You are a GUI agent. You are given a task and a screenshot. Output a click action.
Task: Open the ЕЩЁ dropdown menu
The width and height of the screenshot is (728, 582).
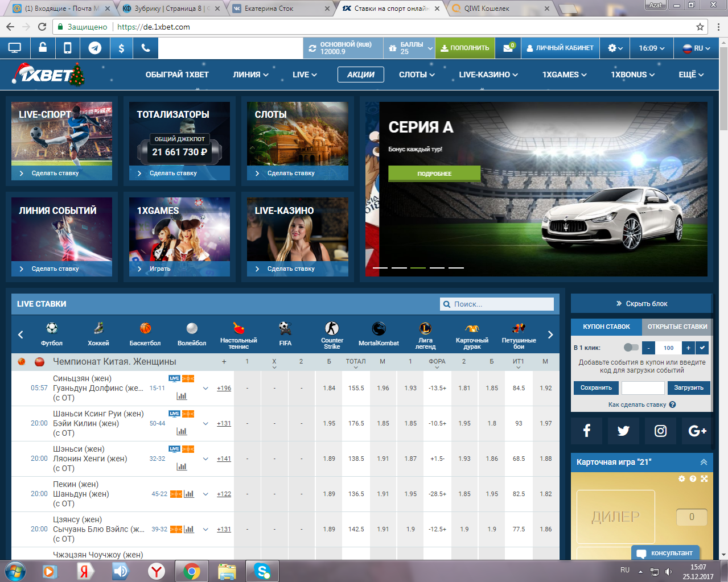(691, 75)
